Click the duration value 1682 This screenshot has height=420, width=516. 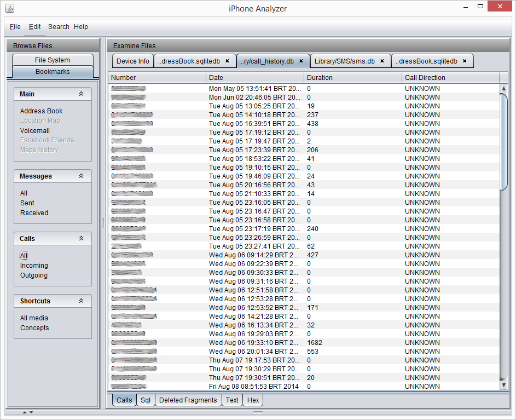[315, 343]
